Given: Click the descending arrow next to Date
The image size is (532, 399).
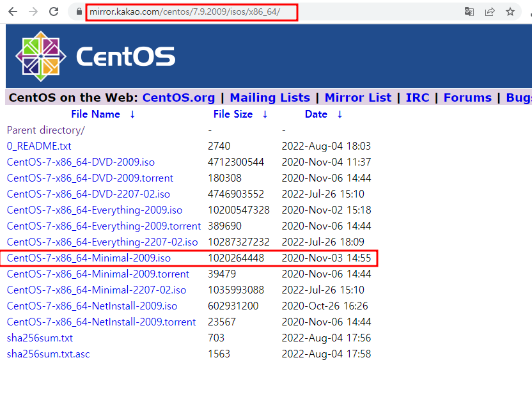Looking at the screenshot, I should [x=340, y=114].
